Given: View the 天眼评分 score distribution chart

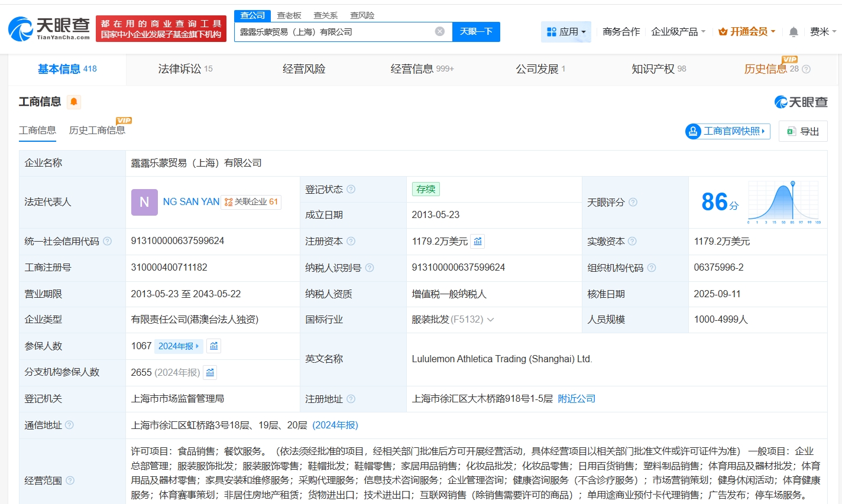Looking at the screenshot, I should click(x=783, y=202).
